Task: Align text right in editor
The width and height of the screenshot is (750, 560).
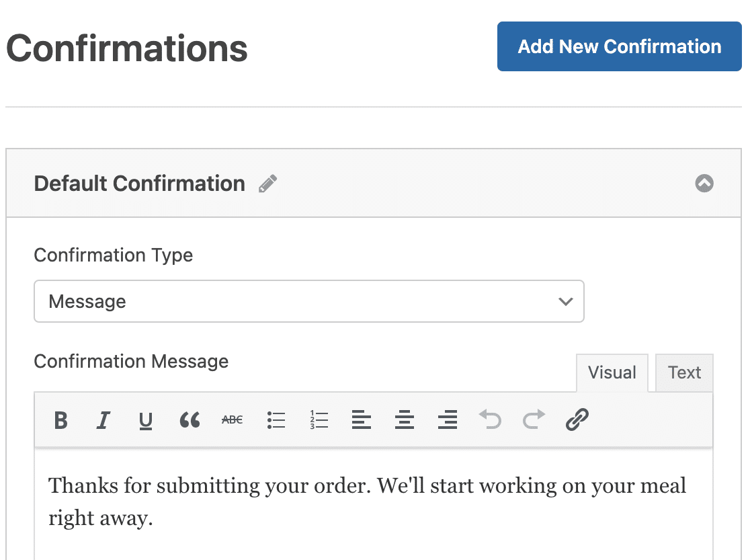Action: click(448, 419)
